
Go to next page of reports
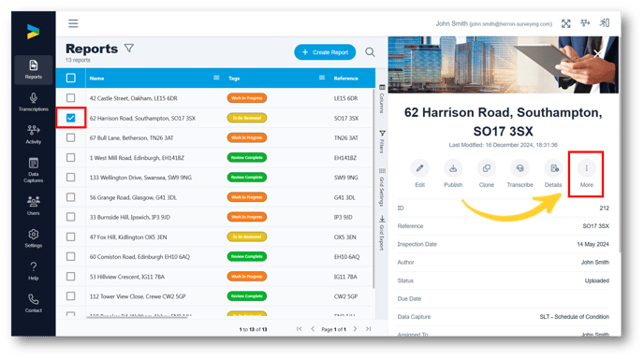tap(356, 329)
